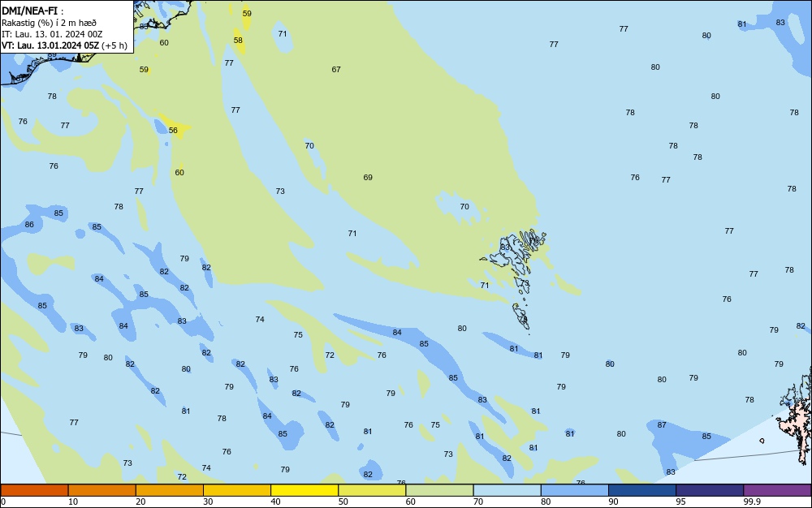The height and width of the screenshot is (508, 812).
Task: Click the orange 10–20 legend swatch
Action: (102, 490)
